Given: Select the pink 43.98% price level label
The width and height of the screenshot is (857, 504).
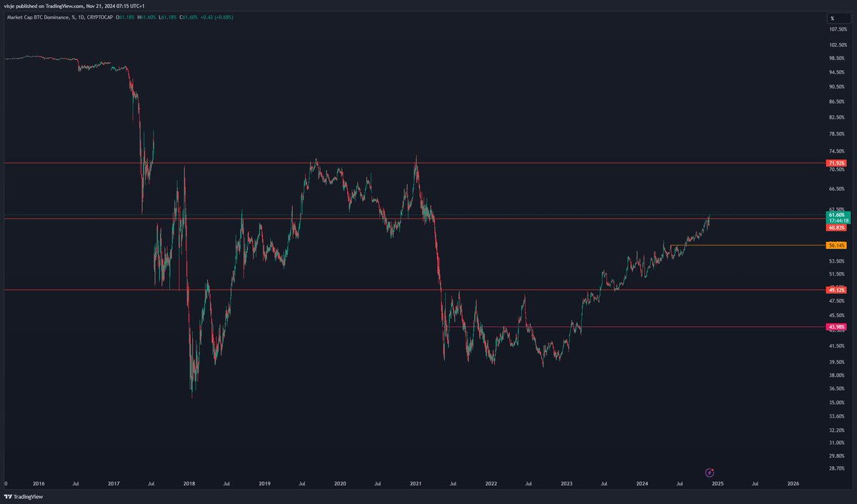Looking at the screenshot, I should pyautogui.click(x=837, y=326).
